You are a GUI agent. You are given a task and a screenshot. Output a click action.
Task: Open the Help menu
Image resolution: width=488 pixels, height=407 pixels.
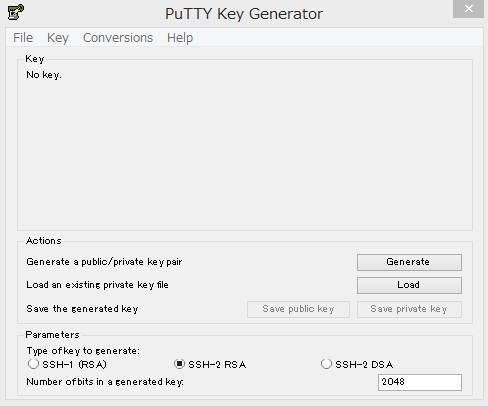(x=180, y=38)
